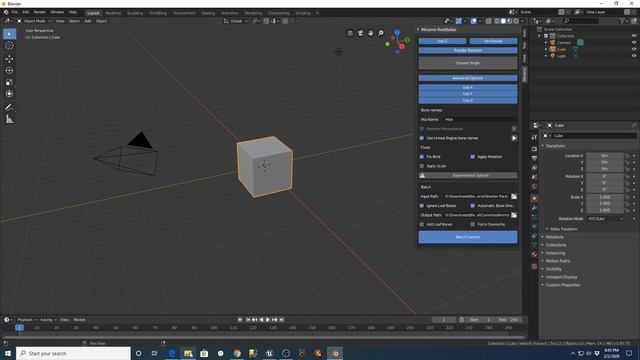Viewport: 640px width, 360px height.
Task: Open the Global transform orientation dropdown
Action: point(236,21)
